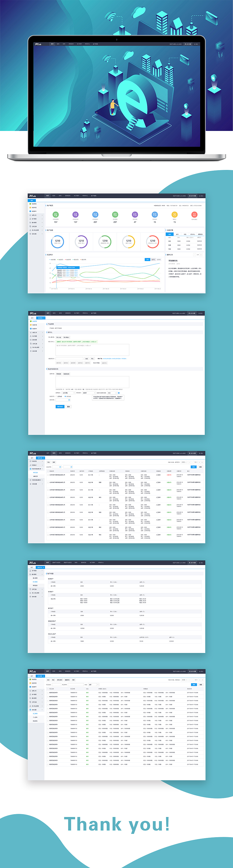The height and width of the screenshot is (868, 233).
Task: Click the blue help icon beside the 关闭 dropdown
Action: tap(119, 393)
